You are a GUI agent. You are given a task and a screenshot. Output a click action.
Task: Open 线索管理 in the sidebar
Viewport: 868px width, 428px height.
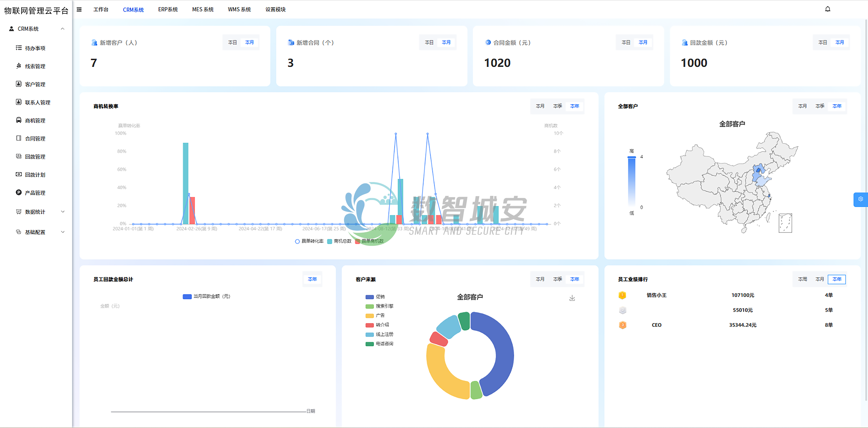pos(35,66)
